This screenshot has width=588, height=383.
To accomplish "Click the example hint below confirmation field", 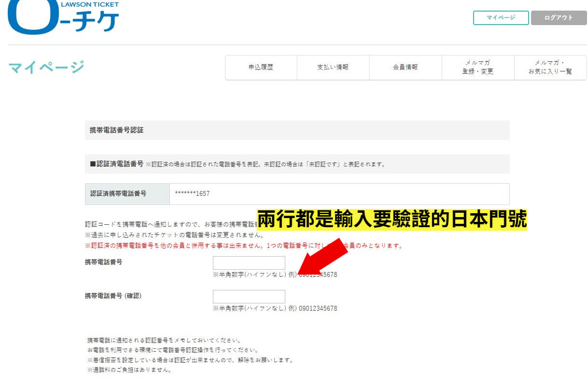I will [x=275, y=309].
